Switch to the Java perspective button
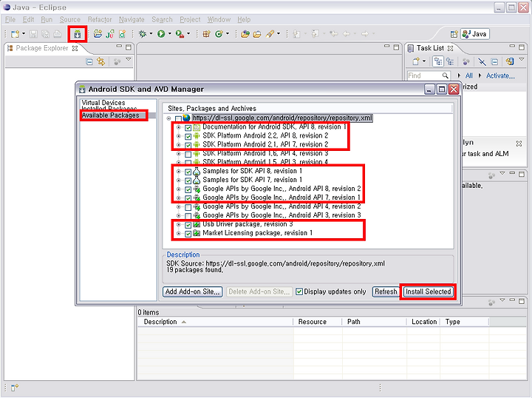Viewport: 532px width, 398px height. click(x=474, y=34)
